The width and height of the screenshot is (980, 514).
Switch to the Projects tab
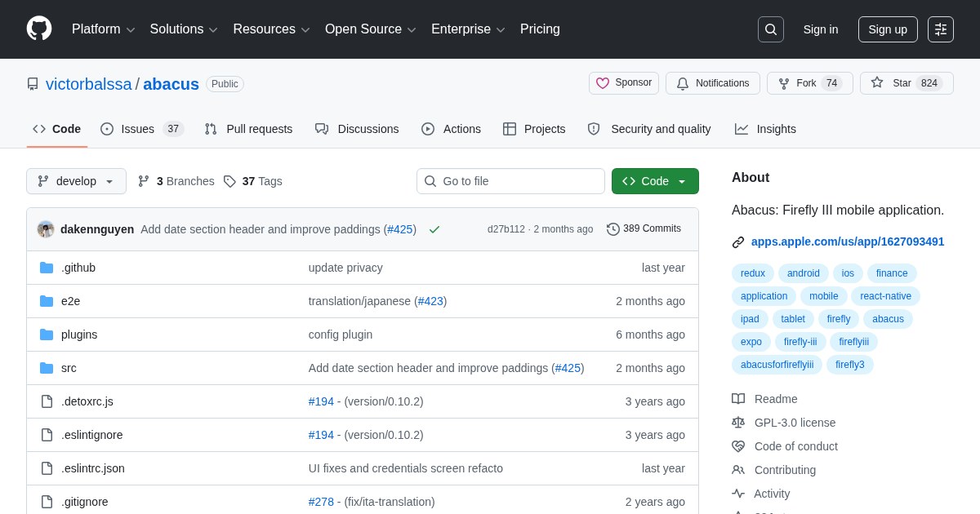pyautogui.click(x=534, y=129)
